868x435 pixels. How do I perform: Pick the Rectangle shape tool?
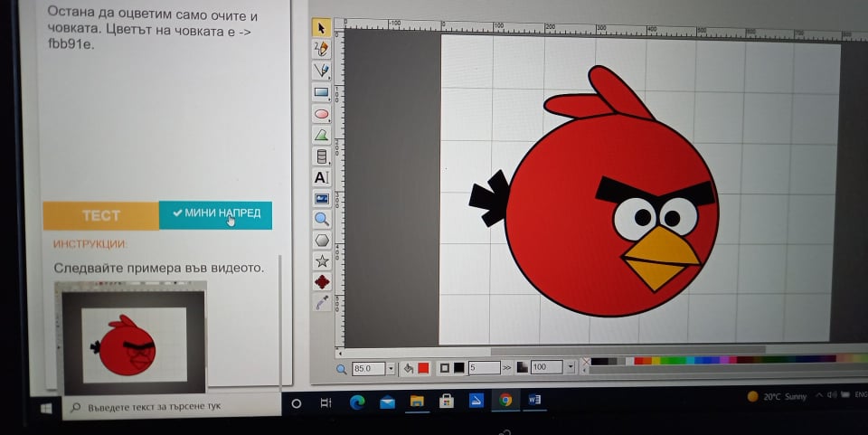tap(321, 91)
